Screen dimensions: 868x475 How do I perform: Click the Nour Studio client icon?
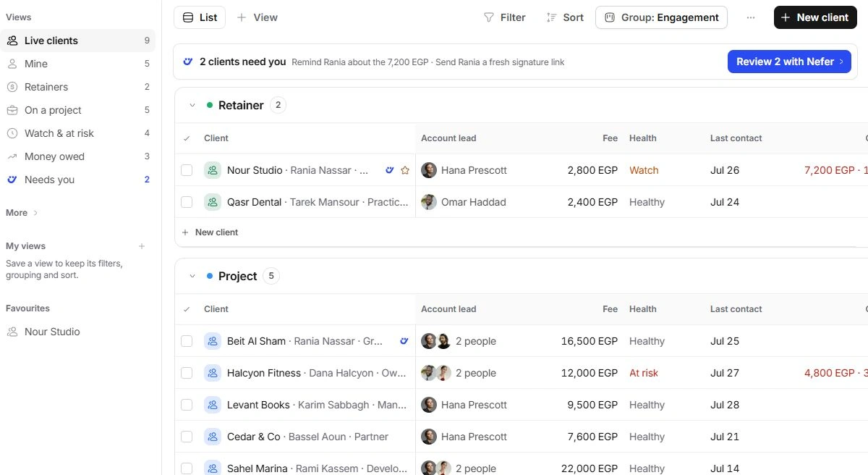click(x=213, y=170)
